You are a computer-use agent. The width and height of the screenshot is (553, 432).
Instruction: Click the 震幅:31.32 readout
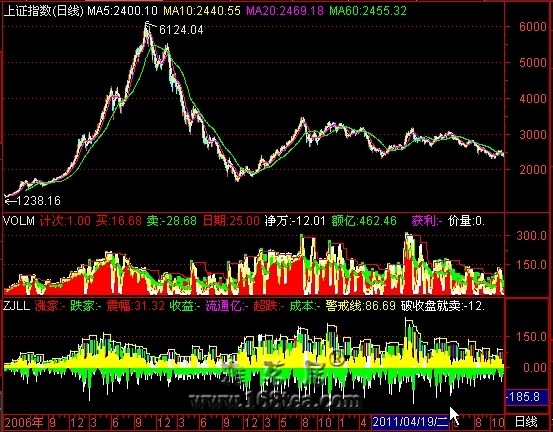pos(135,305)
